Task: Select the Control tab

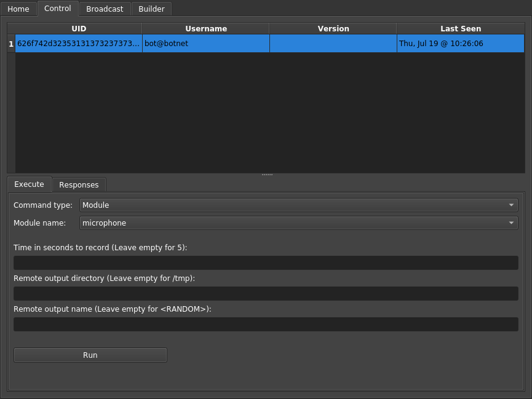Action: pyautogui.click(x=58, y=8)
